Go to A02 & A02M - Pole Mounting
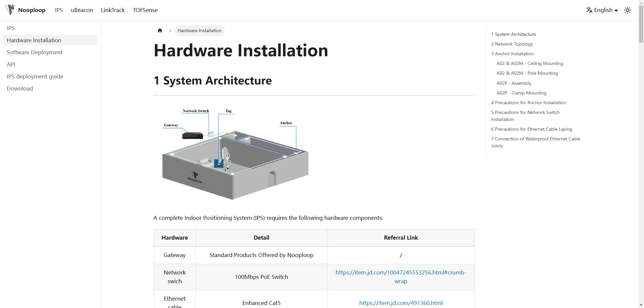This screenshot has width=644, height=308. click(x=527, y=73)
